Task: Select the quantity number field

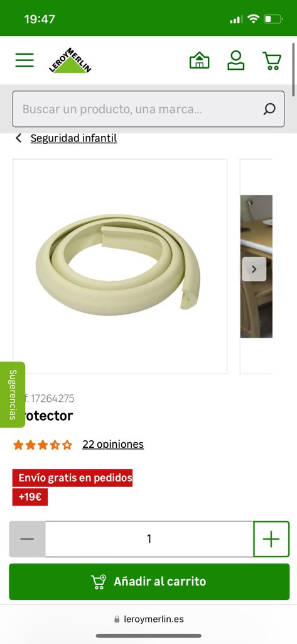Action: pos(149,539)
